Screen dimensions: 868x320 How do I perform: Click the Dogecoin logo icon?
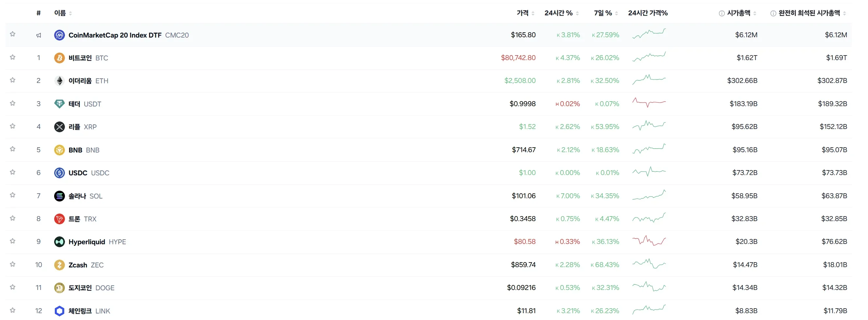coord(59,288)
